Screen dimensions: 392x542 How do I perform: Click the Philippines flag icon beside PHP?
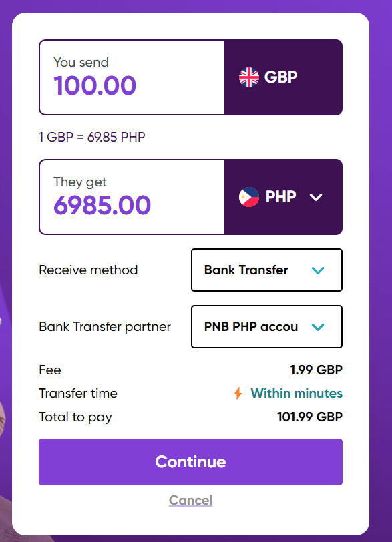[x=246, y=196]
